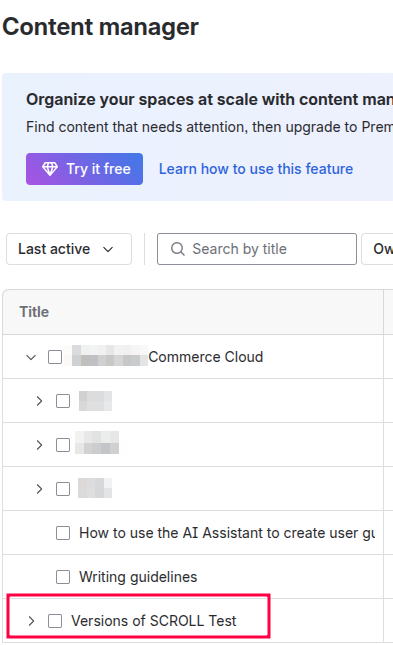
Task: Expand the Versions of SCROLL Test row
Action: (31, 621)
